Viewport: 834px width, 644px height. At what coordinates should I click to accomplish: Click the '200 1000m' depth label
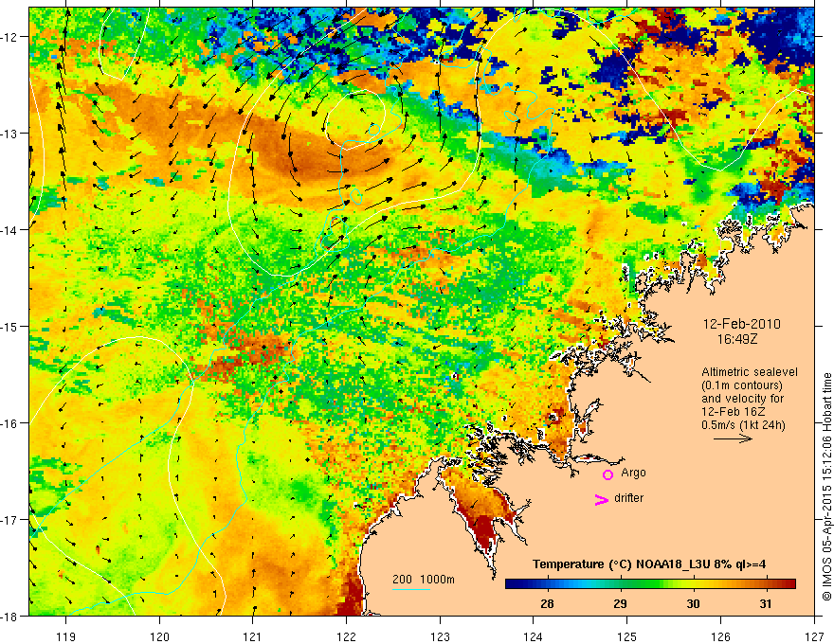tap(424, 580)
